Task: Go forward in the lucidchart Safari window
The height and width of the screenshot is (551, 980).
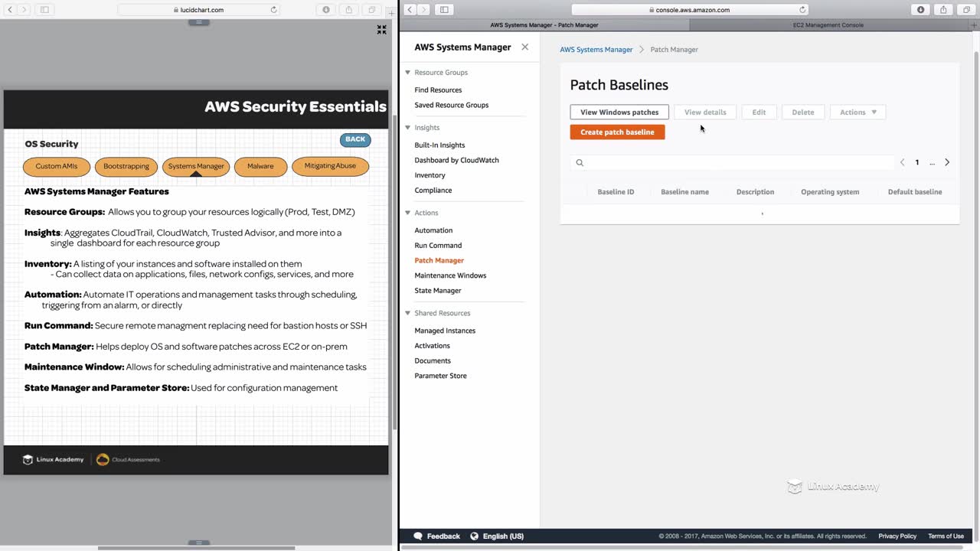Action: [x=24, y=10]
